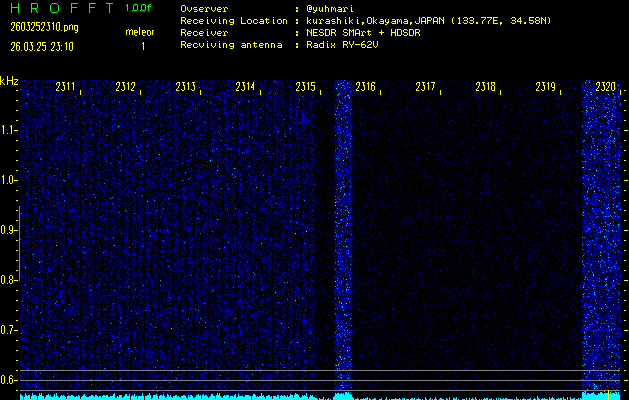This screenshot has height=400, width=629.
Task: Select the 2316 time marker
Action: pos(365,88)
